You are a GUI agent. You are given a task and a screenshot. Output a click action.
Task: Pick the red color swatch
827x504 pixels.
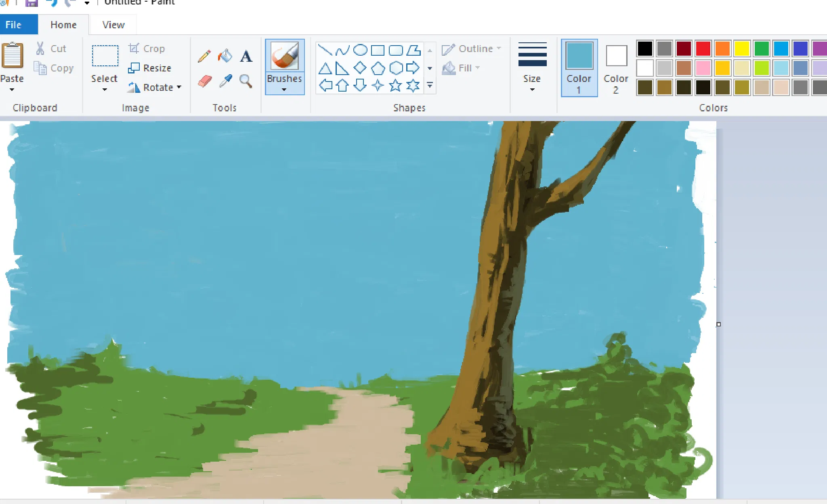703,48
